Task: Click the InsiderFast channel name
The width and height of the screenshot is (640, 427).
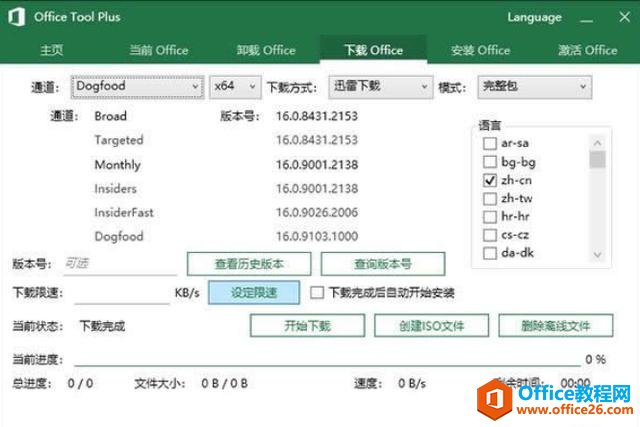Action: coord(124,213)
